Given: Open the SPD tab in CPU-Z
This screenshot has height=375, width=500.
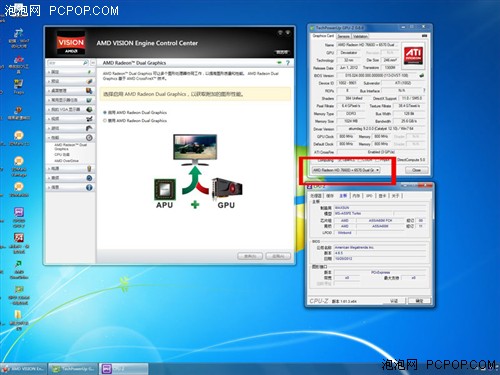Looking at the screenshot, I should point(369,196).
